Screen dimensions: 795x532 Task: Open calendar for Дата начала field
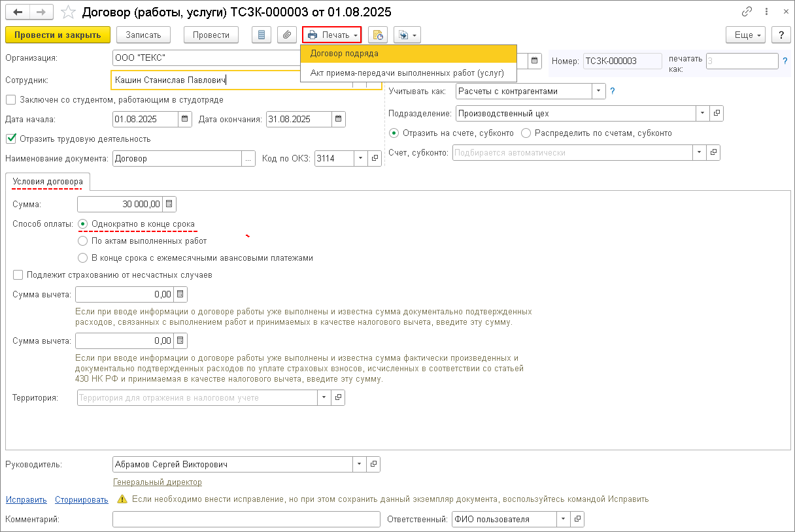[185, 119]
